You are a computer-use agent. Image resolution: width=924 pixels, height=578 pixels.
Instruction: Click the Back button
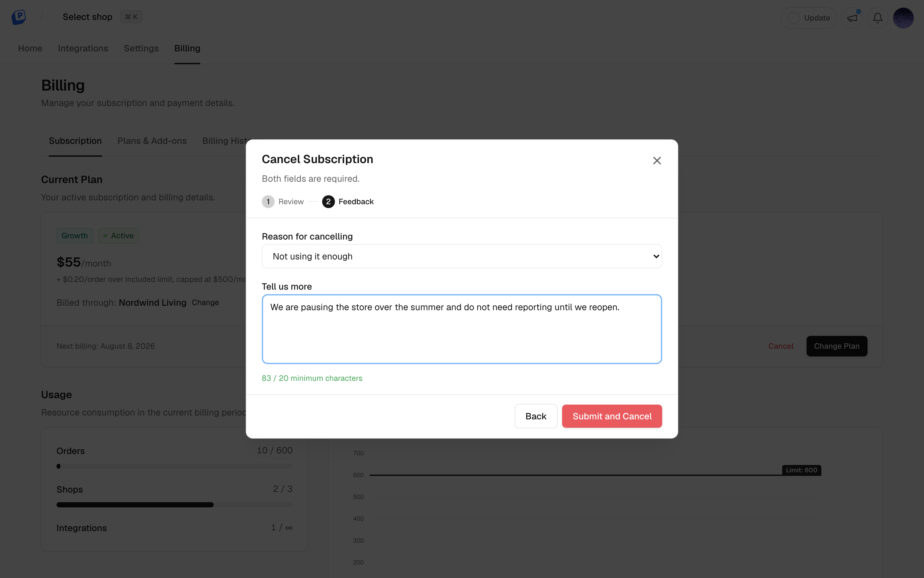[536, 416]
